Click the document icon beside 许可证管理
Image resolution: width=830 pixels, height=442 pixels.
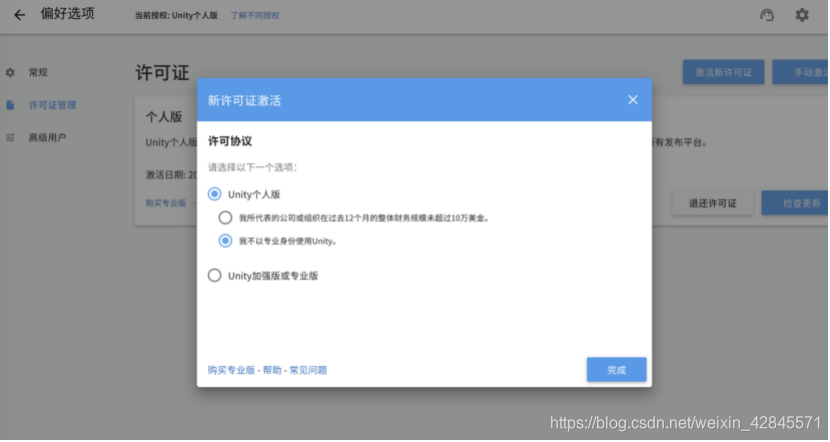[x=10, y=105]
